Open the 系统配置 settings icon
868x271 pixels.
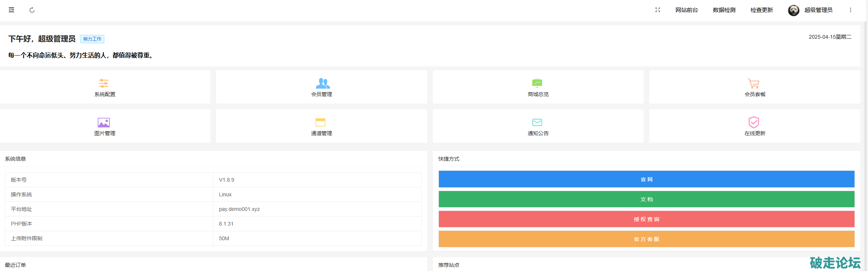pyautogui.click(x=104, y=83)
